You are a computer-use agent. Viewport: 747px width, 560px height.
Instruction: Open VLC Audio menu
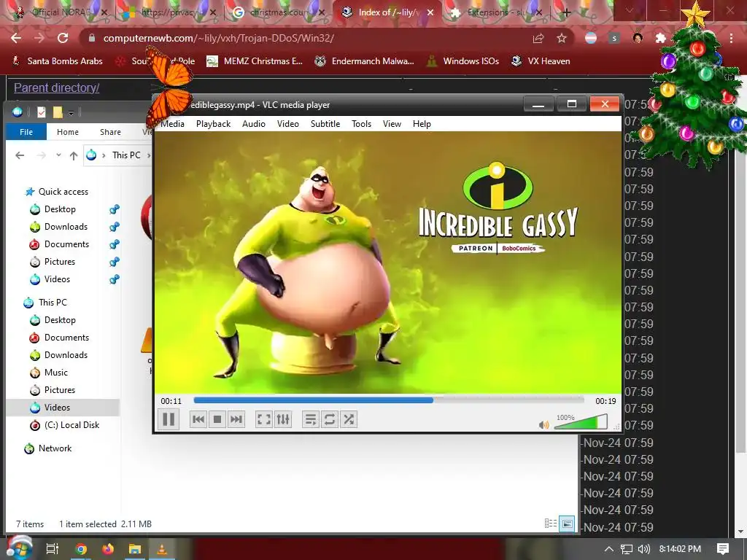253,124
